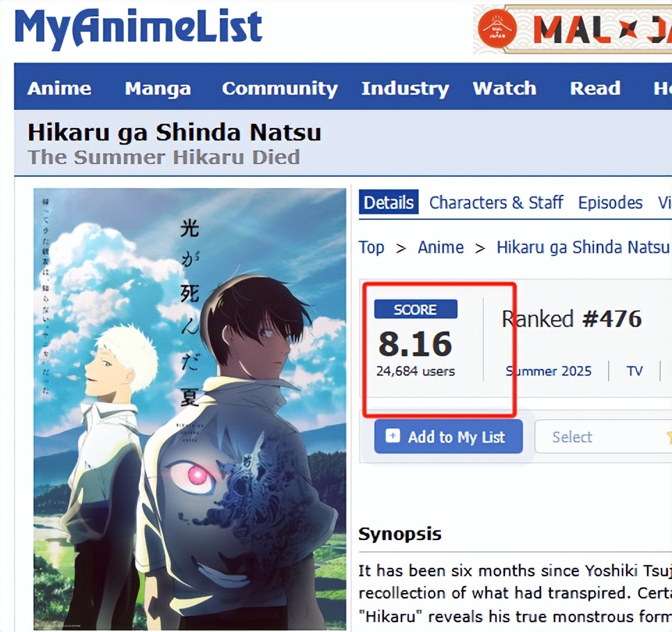The height and width of the screenshot is (632, 672).
Task: Open the Manga menu
Action: pyautogui.click(x=158, y=89)
